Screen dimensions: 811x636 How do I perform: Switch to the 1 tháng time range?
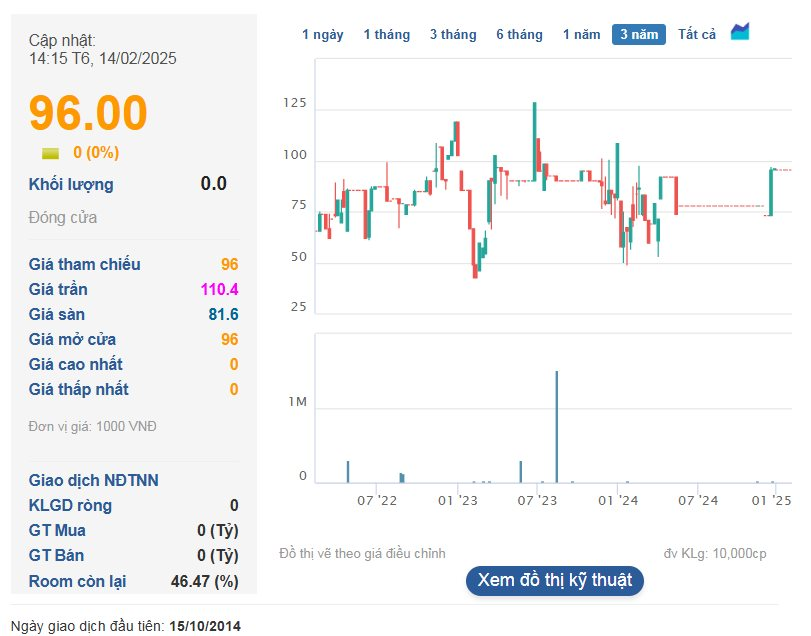387,34
